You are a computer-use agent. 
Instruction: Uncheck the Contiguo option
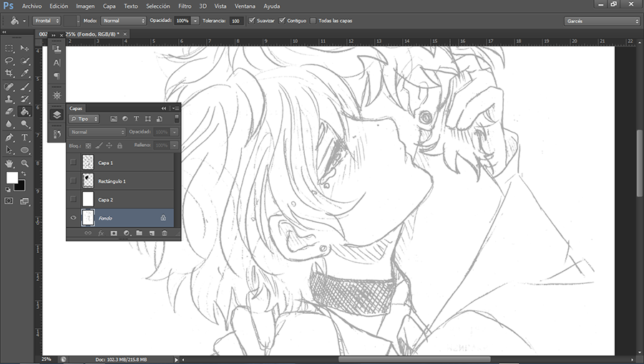point(283,21)
